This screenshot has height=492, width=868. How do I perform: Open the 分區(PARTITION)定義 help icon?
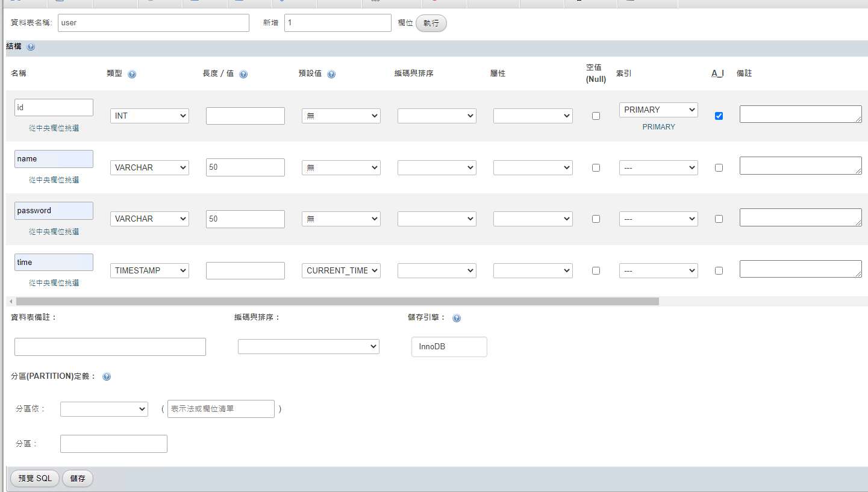click(107, 376)
